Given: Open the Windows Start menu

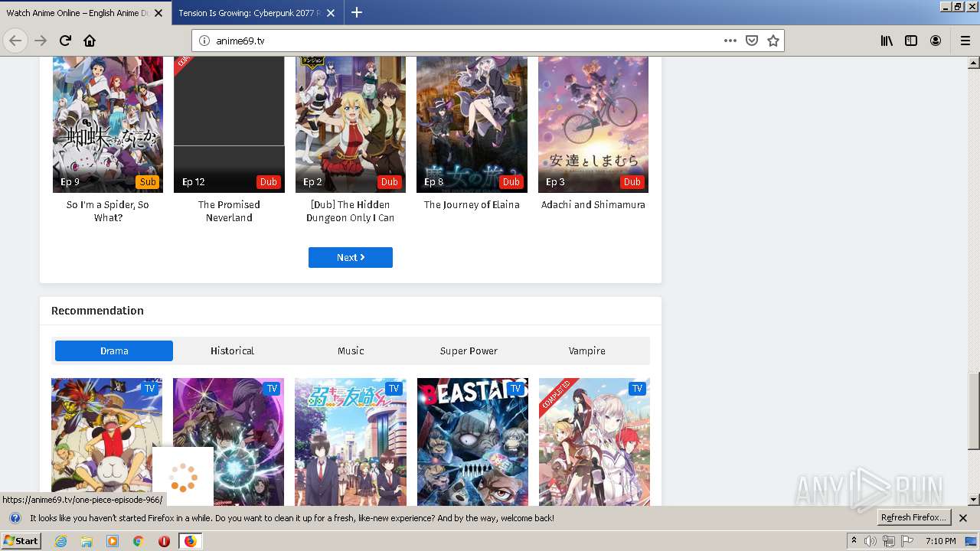Looking at the screenshot, I should click(21, 540).
